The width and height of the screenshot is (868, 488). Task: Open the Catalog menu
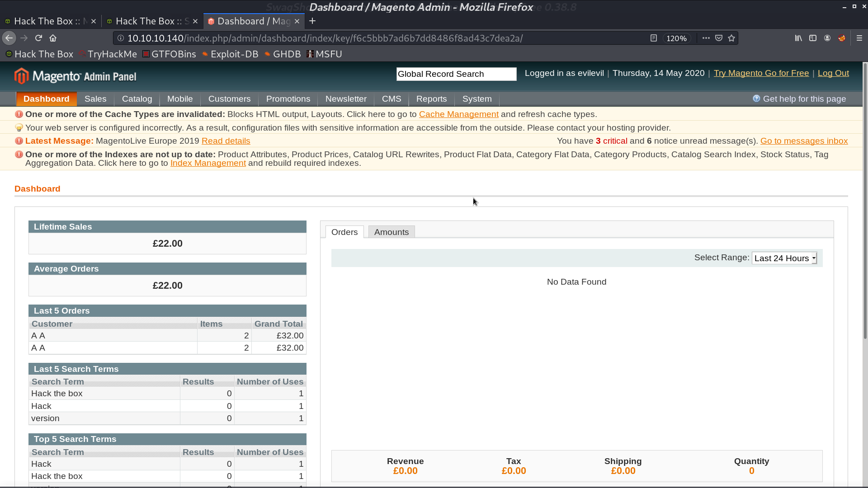click(x=137, y=99)
